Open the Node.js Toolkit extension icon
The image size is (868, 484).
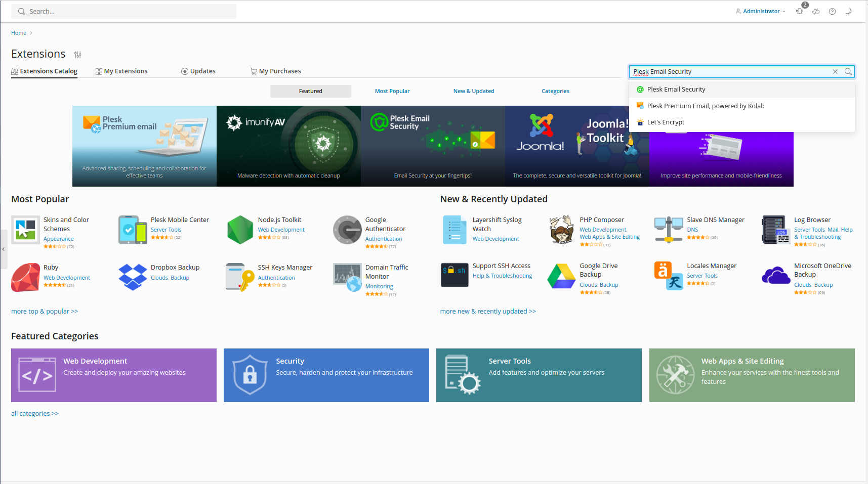point(240,230)
